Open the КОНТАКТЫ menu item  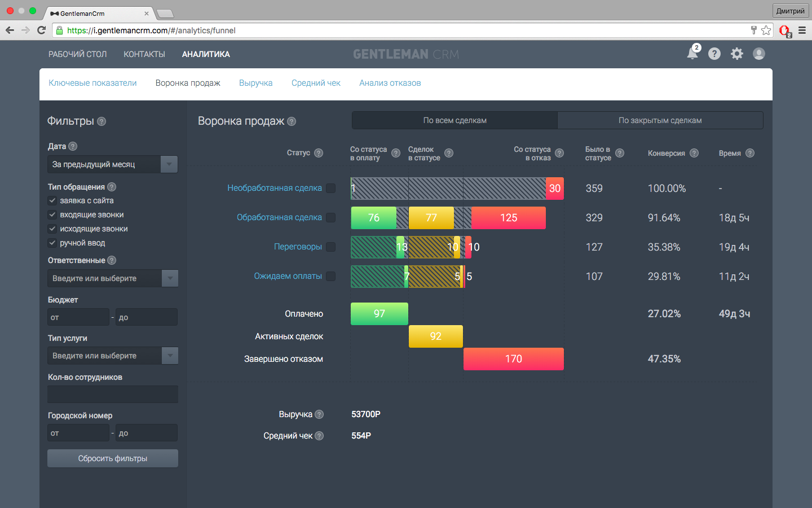144,54
